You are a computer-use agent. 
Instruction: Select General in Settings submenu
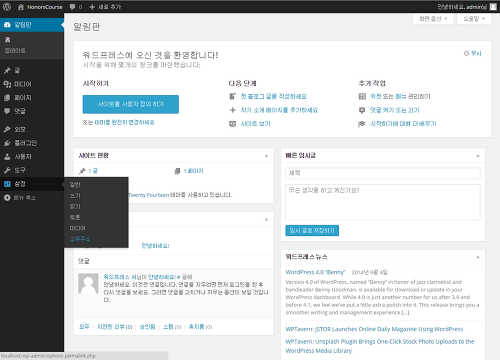tap(75, 185)
